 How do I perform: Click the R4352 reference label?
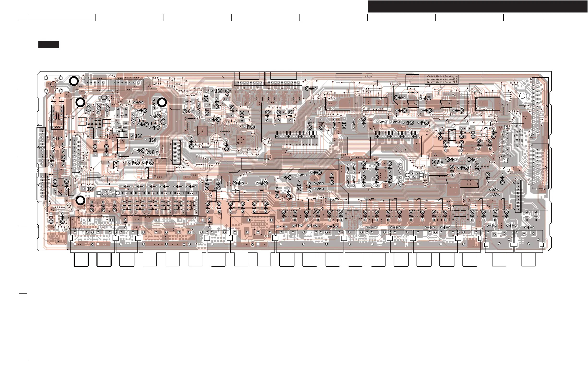tap(440, 82)
